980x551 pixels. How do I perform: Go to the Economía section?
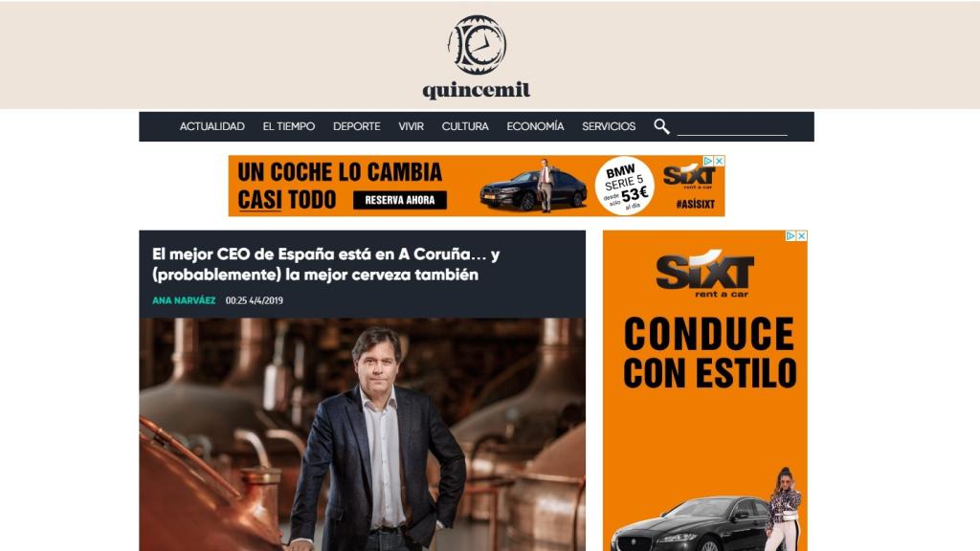[x=535, y=126]
